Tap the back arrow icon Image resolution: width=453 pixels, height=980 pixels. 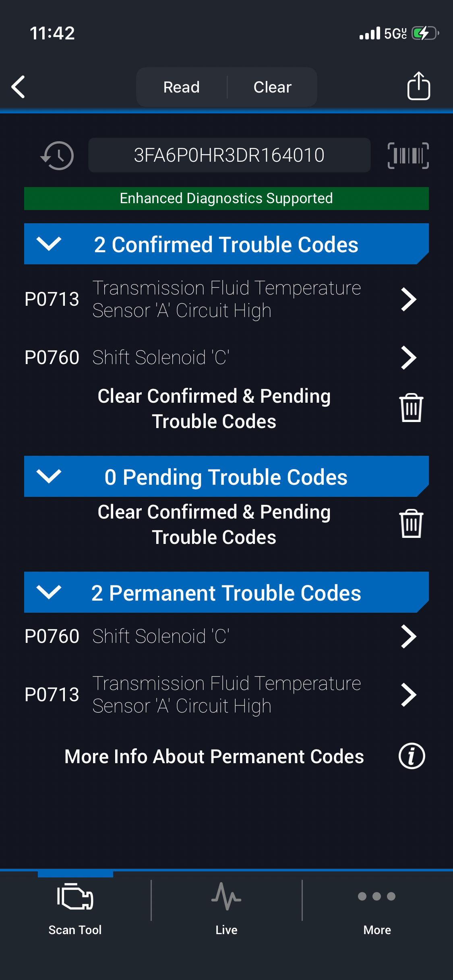click(19, 87)
